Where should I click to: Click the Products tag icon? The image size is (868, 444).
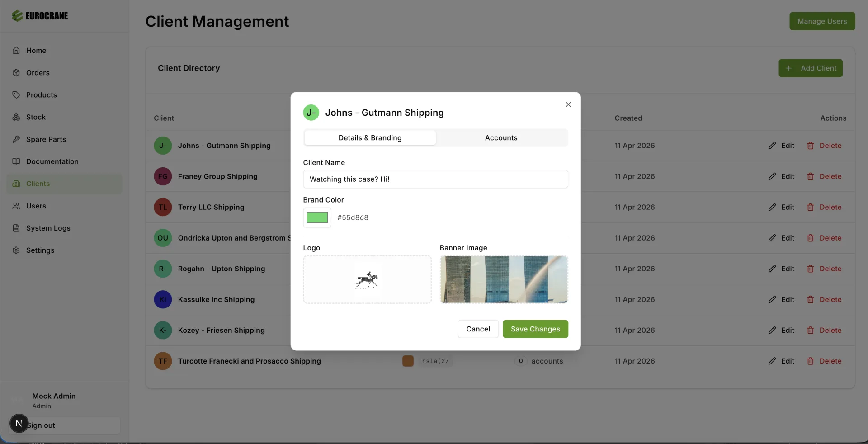[x=16, y=95]
